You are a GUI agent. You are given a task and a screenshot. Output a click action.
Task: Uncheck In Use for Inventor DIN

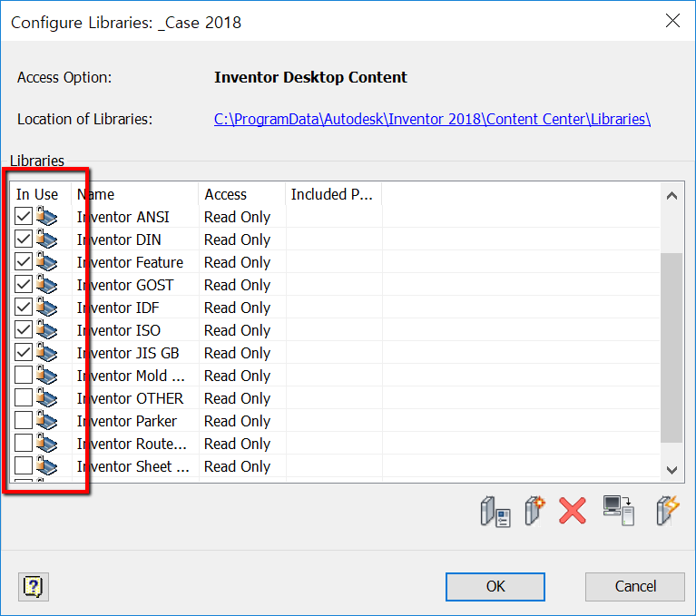24,239
